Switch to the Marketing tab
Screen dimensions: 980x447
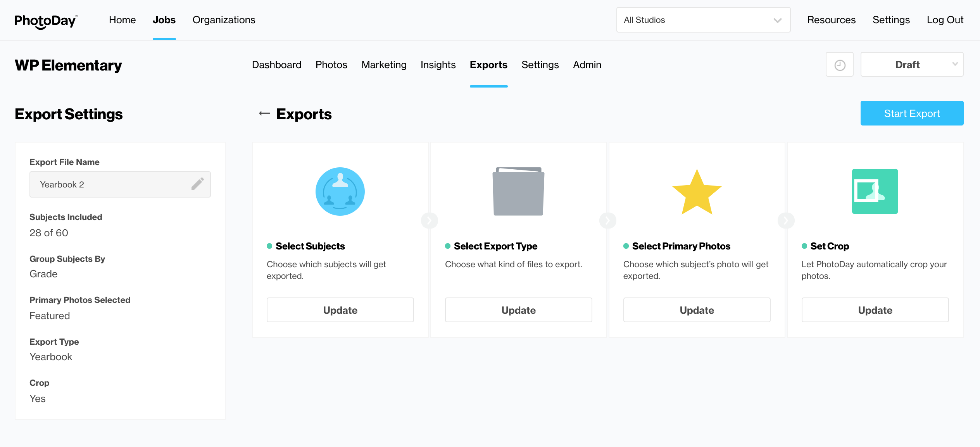point(384,65)
